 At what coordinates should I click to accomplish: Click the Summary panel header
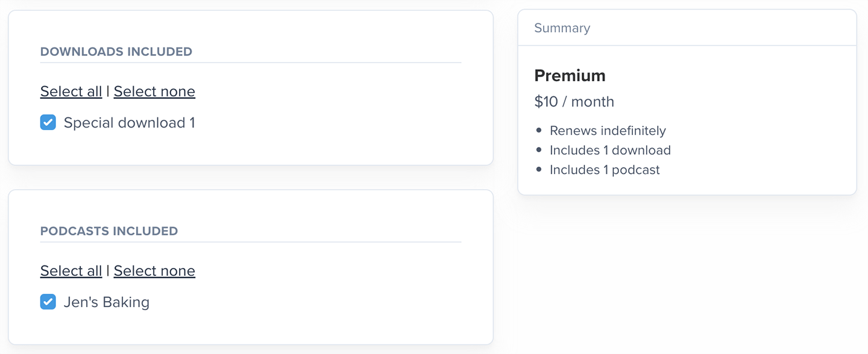pyautogui.click(x=562, y=28)
